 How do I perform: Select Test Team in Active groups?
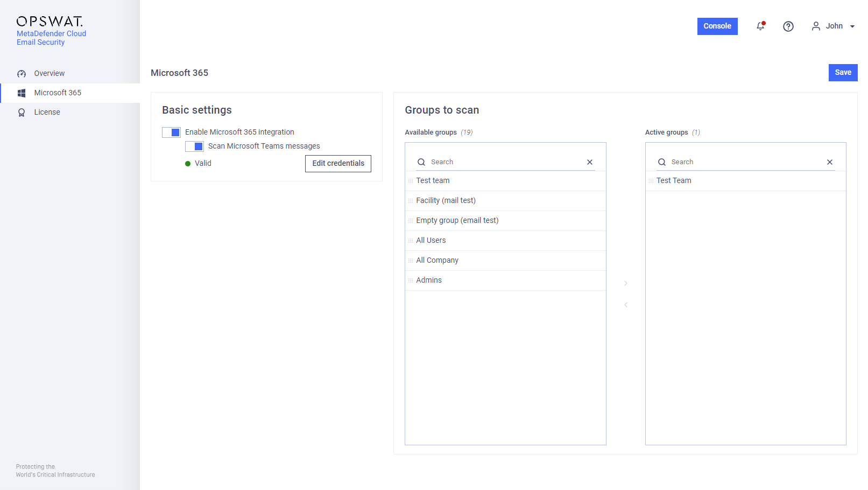tap(746, 181)
